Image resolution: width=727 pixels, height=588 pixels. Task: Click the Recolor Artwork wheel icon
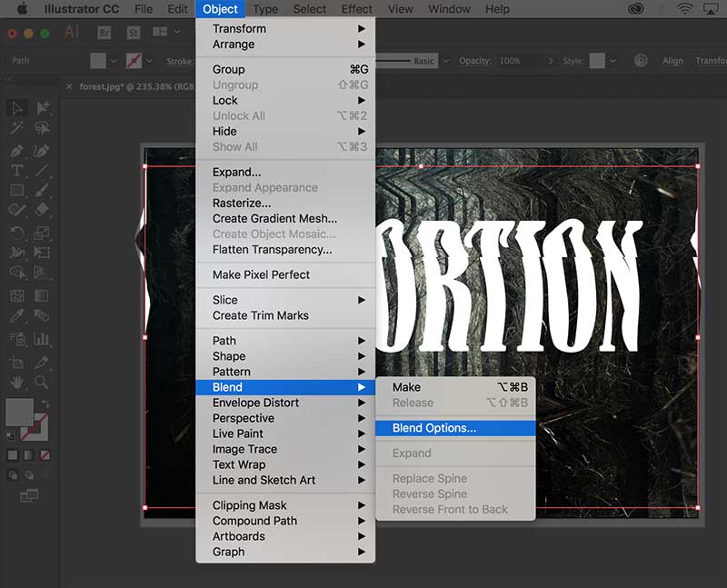(x=641, y=61)
